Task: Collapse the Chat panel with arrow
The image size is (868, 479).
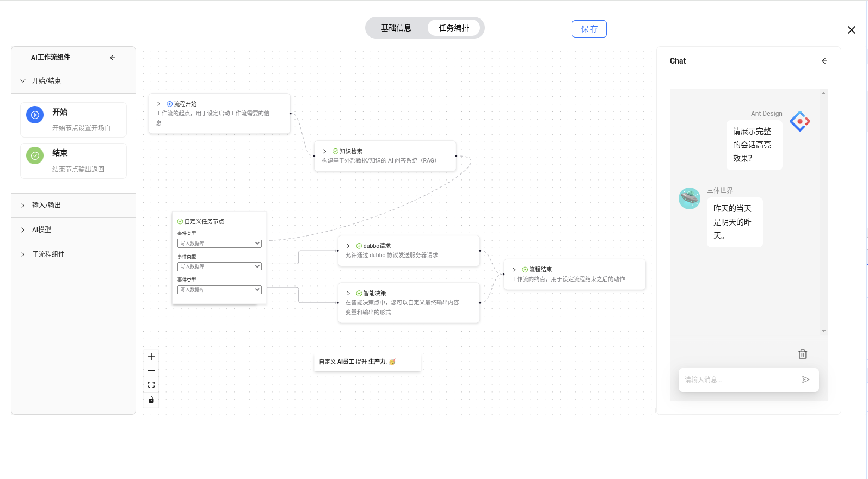Action: [824, 61]
